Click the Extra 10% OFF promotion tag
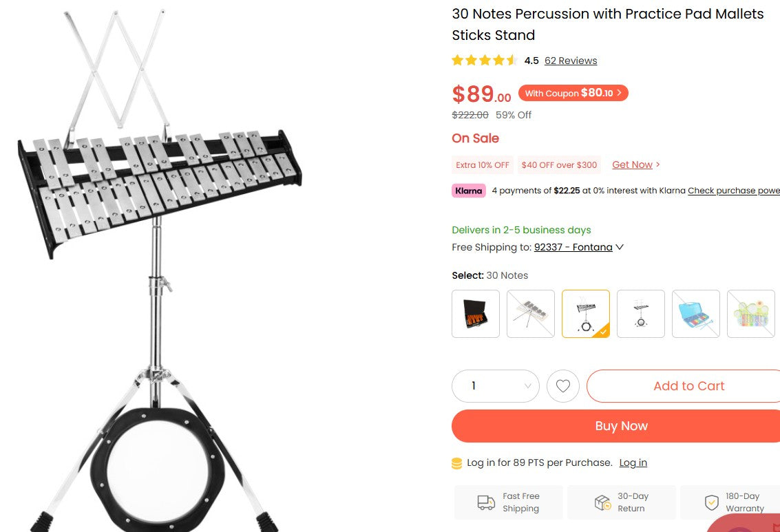The height and width of the screenshot is (532, 780). tap(482, 164)
